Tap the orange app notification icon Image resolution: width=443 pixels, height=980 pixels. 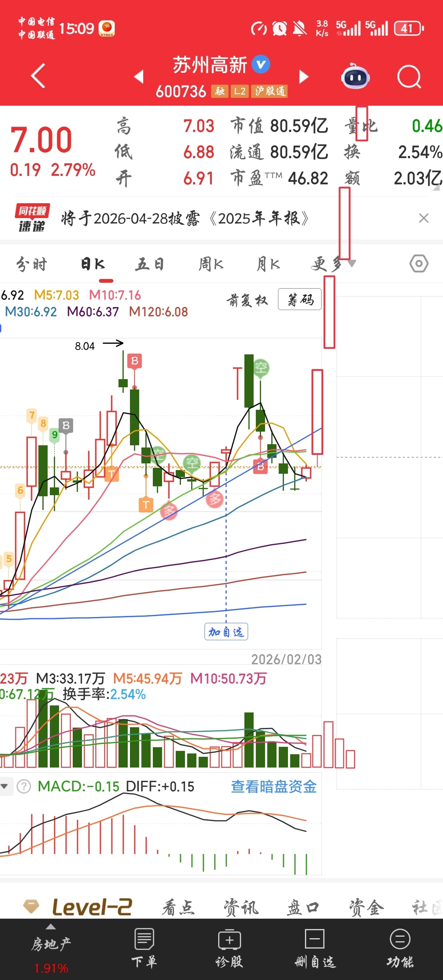coord(107,28)
